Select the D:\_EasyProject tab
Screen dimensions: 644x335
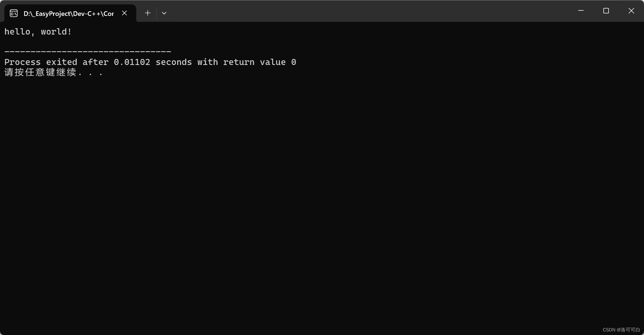(66, 13)
